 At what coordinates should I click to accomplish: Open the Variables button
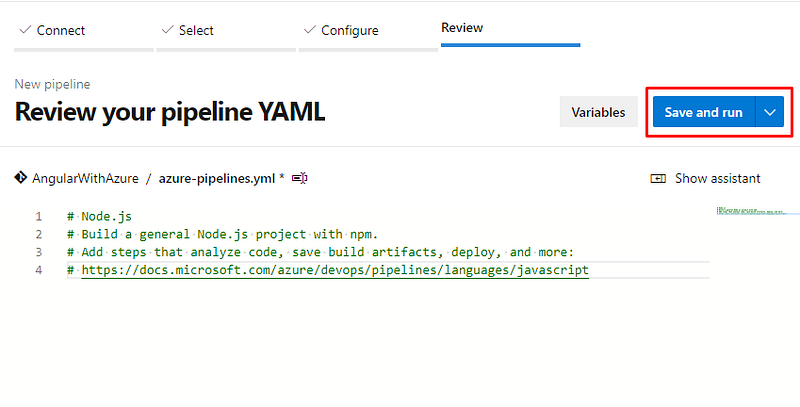[x=598, y=112]
